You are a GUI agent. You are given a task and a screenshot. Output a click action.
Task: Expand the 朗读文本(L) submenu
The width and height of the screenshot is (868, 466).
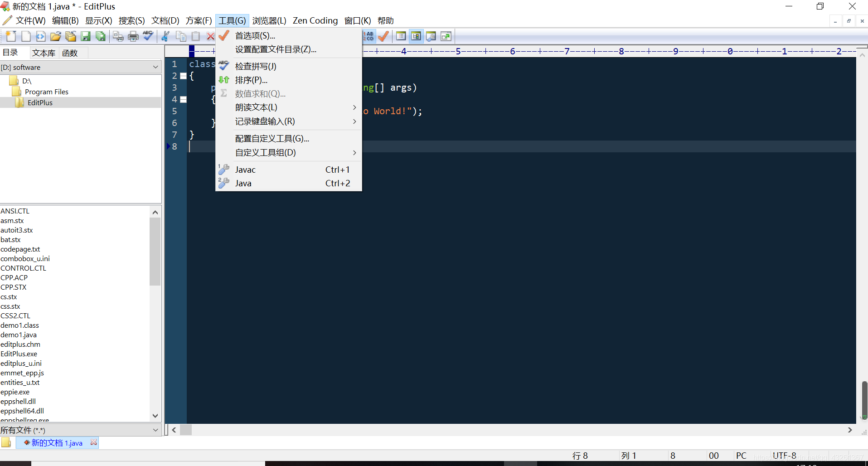354,107
